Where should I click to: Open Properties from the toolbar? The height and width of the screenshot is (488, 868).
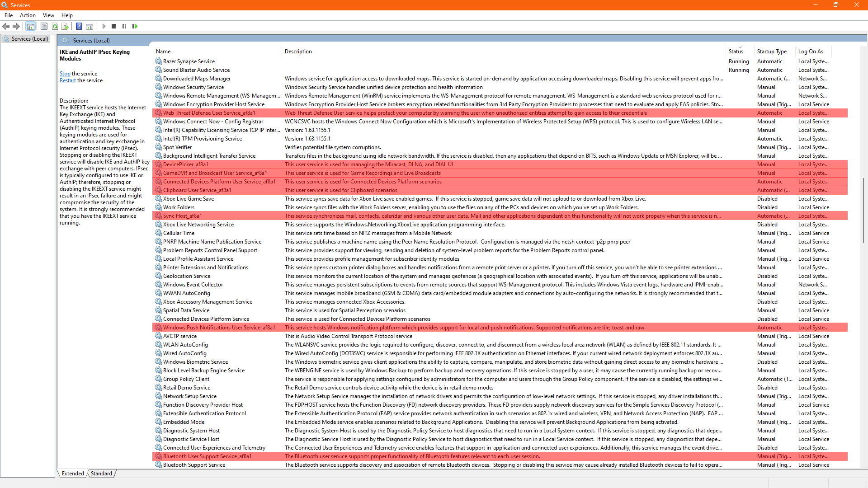pyautogui.click(x=44, y=26)
